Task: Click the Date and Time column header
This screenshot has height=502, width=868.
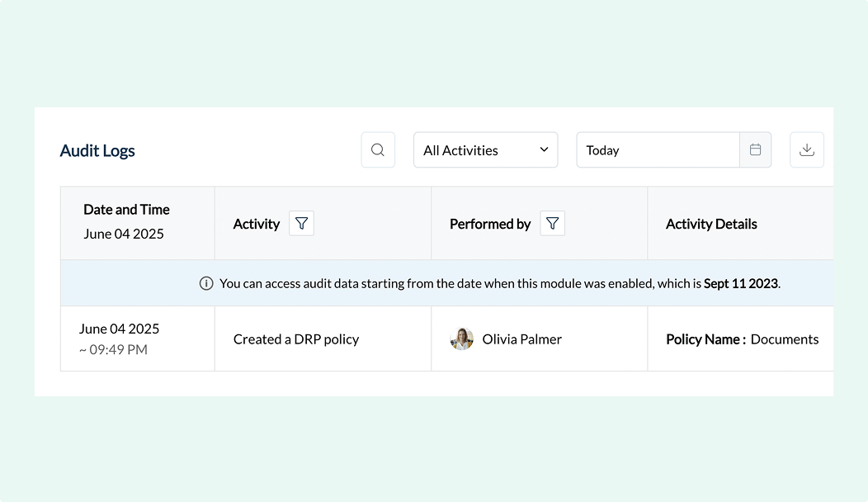Action: pyautogui.click(x=126, y=209)
